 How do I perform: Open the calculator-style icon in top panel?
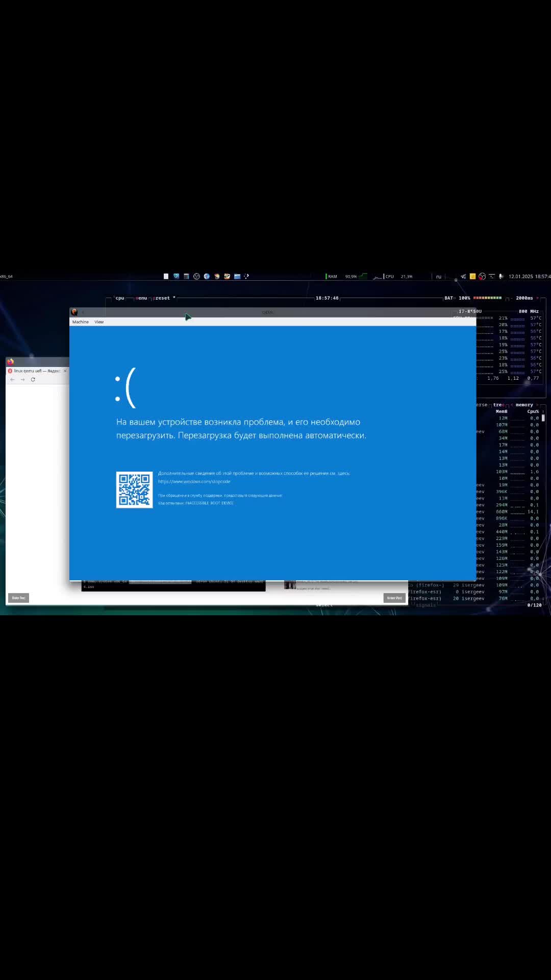(x=186, y=276)
